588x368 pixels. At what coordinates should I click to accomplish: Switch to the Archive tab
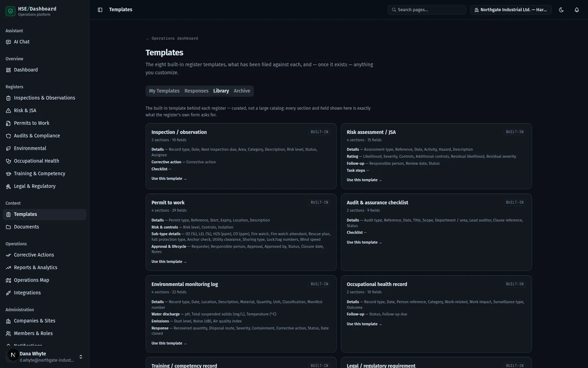click(242, 91)
